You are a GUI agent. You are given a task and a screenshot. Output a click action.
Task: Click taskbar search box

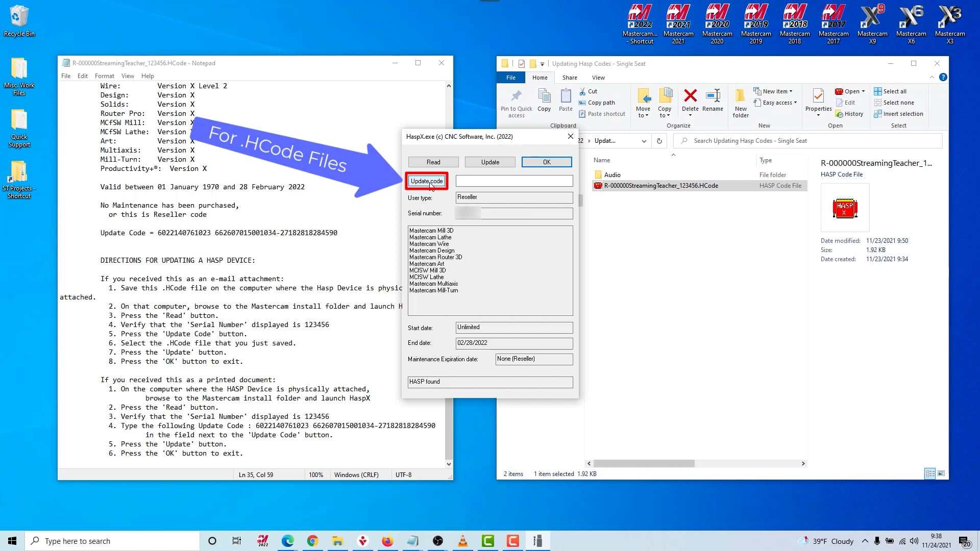click(x=112, y=541)
